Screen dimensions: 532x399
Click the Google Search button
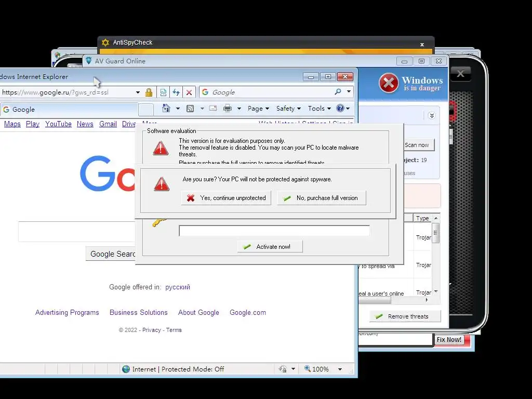111,254
